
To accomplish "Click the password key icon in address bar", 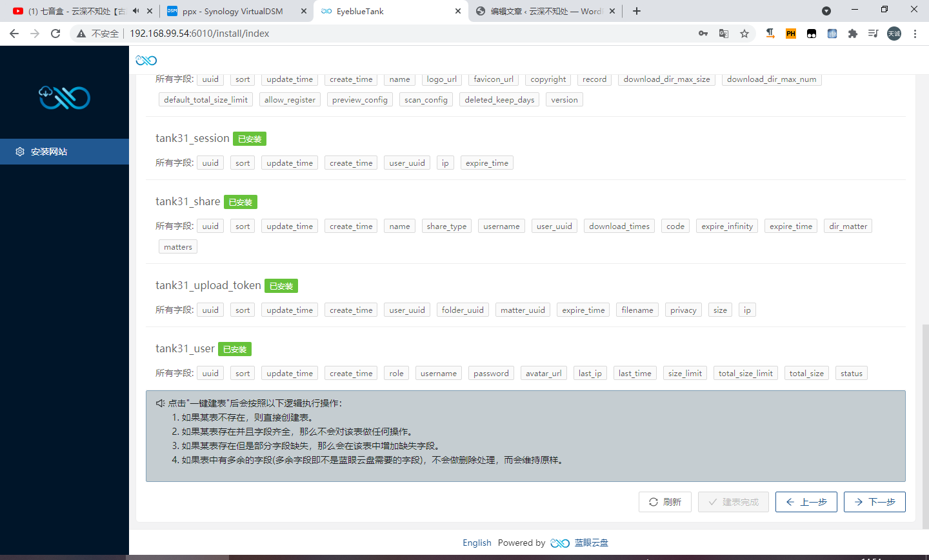I will tap(703, 34).
